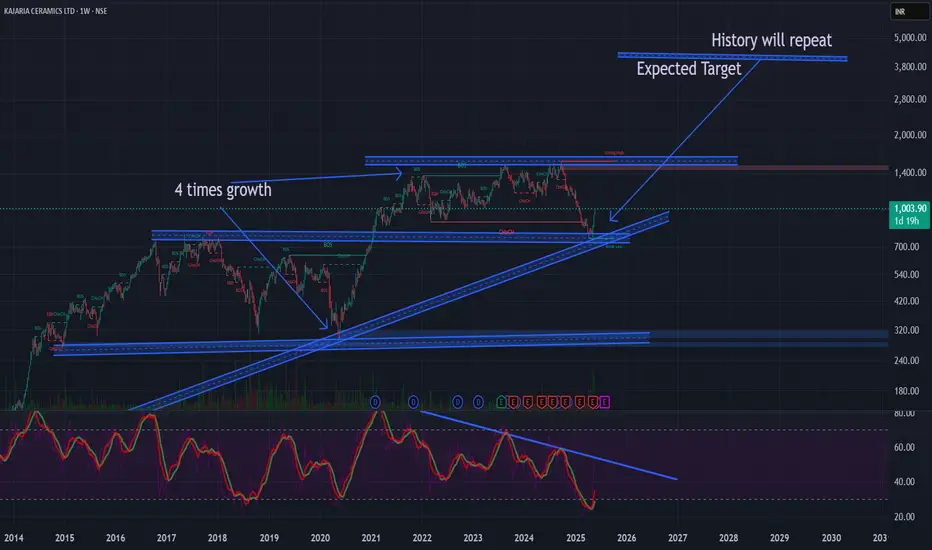The image size is (932, 550).
Task: Open the green earnings E marker
Action: [x=502, y=402]
